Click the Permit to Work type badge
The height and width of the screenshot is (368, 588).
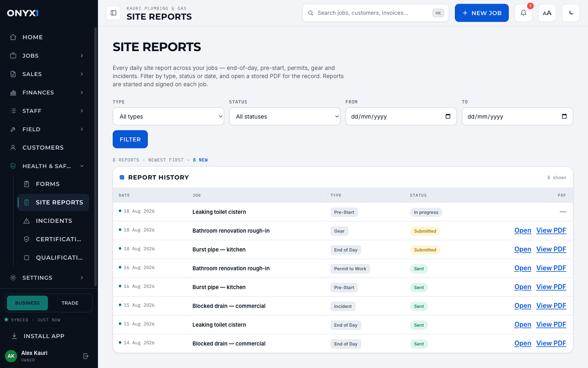coord(350,269)
